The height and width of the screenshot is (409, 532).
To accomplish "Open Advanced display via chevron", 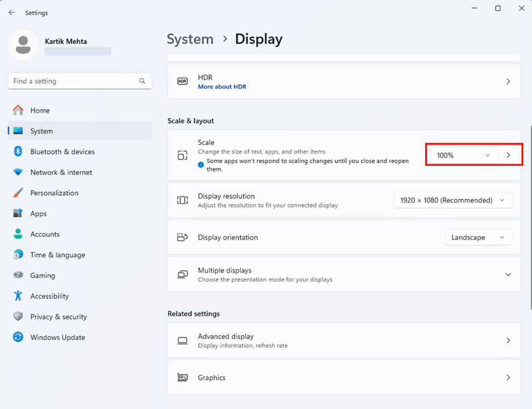I will click(x=508, y=340).
